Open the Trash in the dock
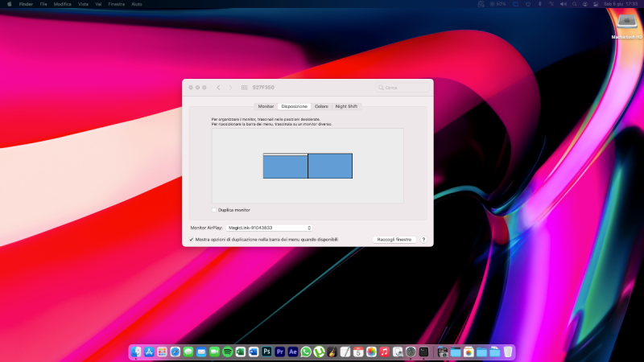 point(508,352)
